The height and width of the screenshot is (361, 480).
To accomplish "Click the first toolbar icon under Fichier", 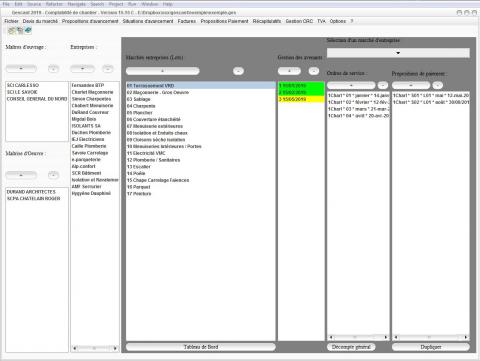I will click(12, 30).
